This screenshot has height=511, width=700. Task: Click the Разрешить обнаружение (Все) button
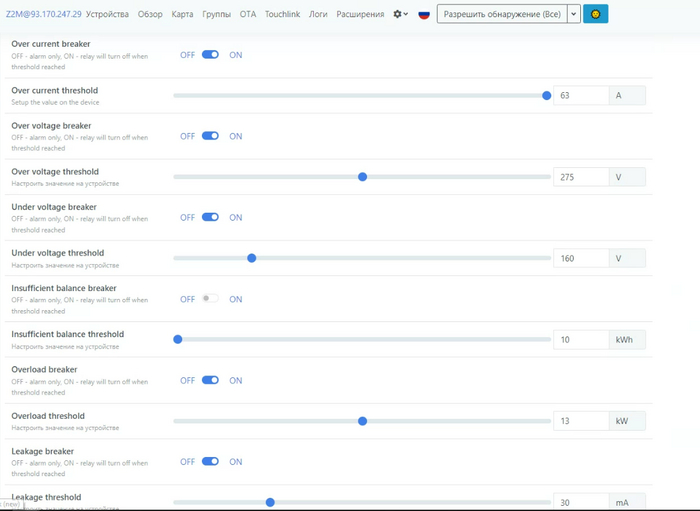click(501, 14)
